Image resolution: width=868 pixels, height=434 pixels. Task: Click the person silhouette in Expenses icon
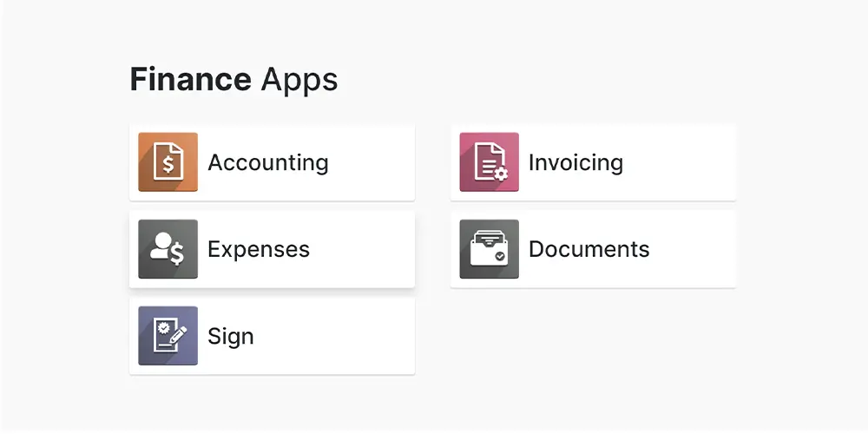click(160, 247)
